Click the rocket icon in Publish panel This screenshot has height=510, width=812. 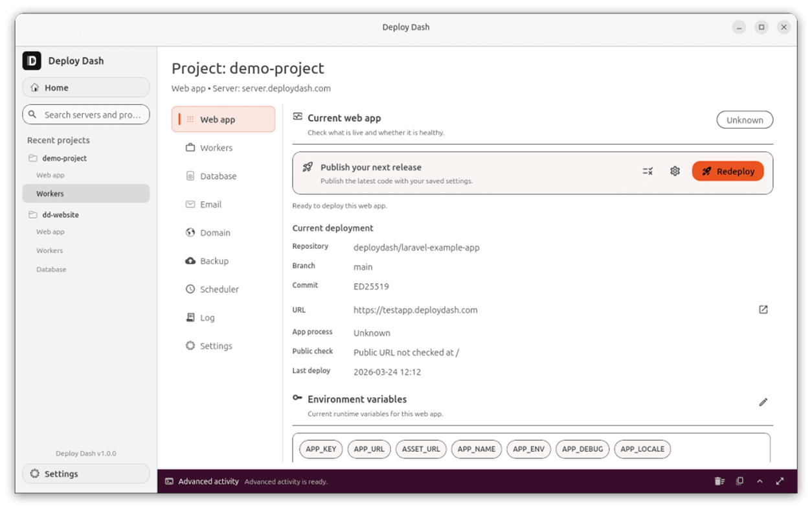tap(308, 167)
